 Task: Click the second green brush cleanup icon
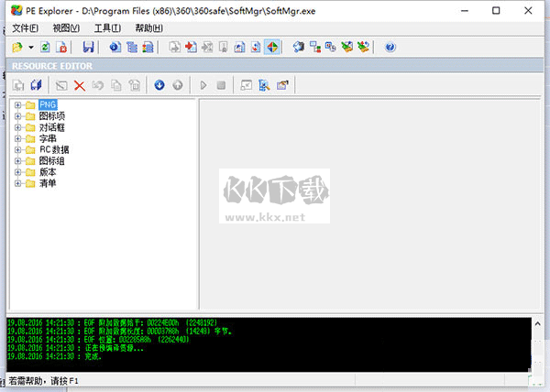tap(363, 47)
